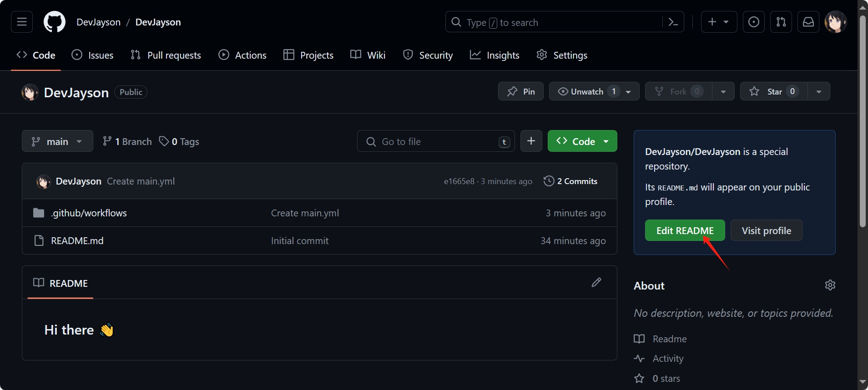Open the Initial commit message link
This screenshot has width=868, height=390.
click(299, 240)
